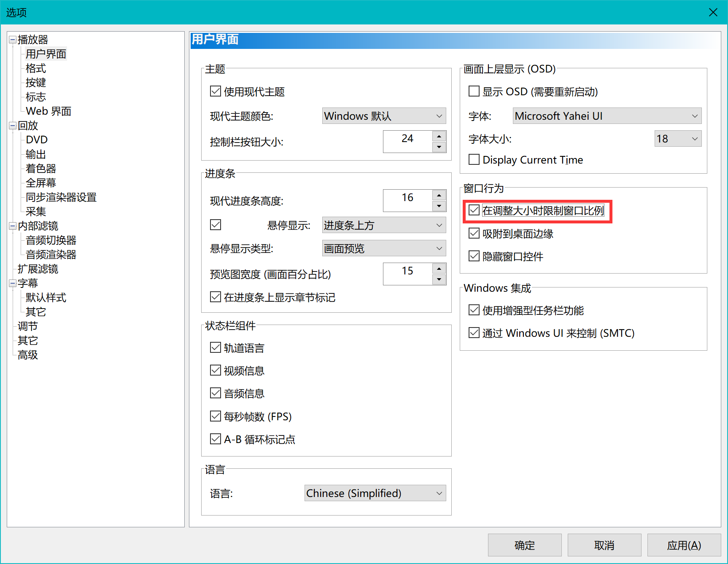The image size is (728, 564).
Task: Open the 字体大小 dropdown
Action: coord(678,139)
